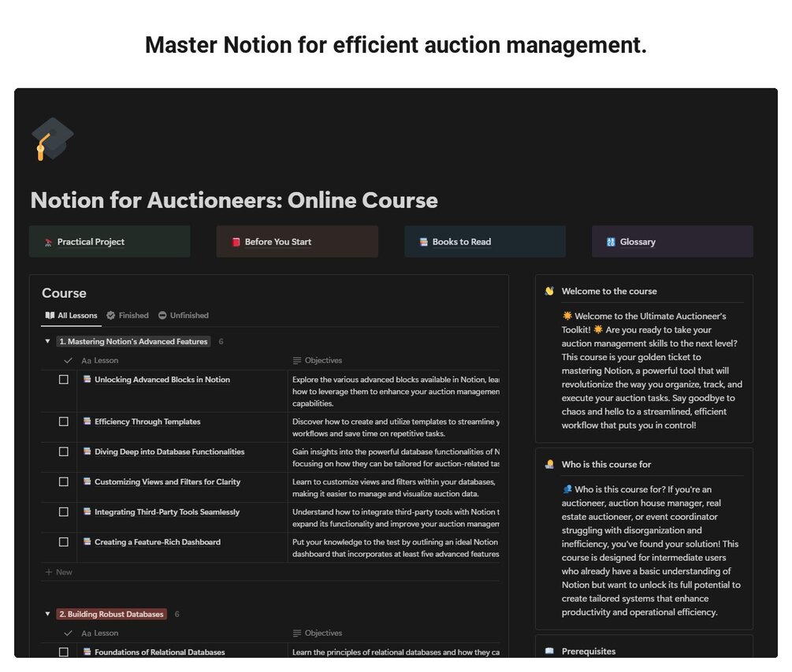Click the checkmark column icon in second group header

(69, 633)
